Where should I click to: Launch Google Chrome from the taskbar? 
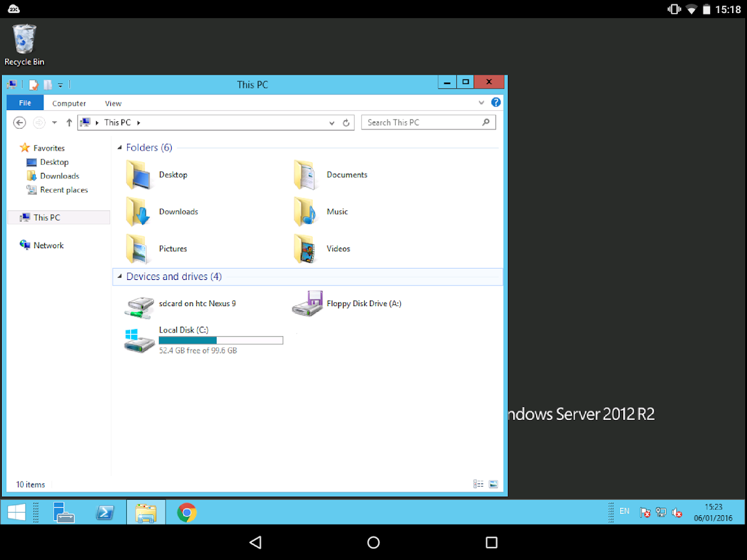coord(187,512)
